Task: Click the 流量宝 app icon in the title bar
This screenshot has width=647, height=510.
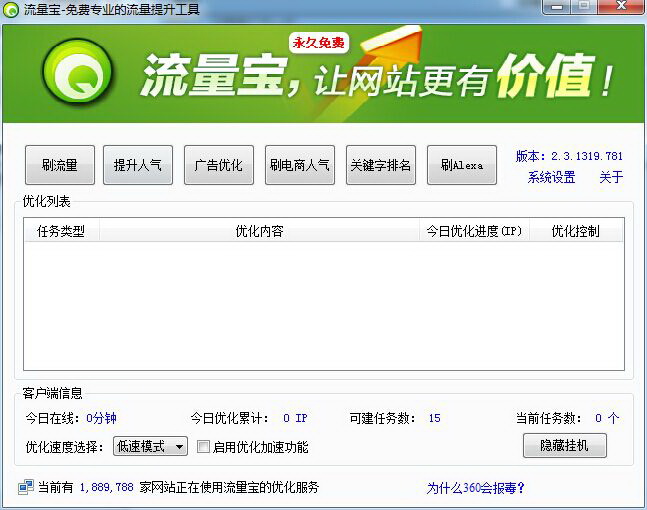Action: pyautogui.click(x=12, y=9)
